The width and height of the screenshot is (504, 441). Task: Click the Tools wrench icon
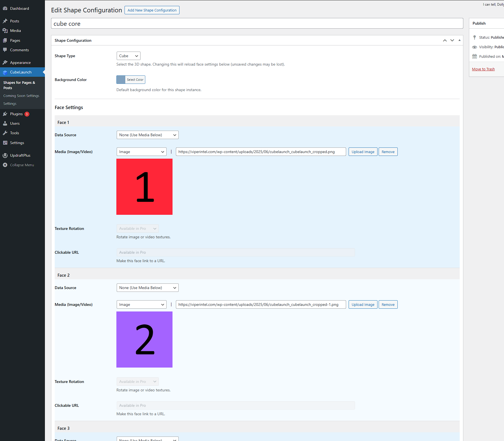tap(5, 133)
